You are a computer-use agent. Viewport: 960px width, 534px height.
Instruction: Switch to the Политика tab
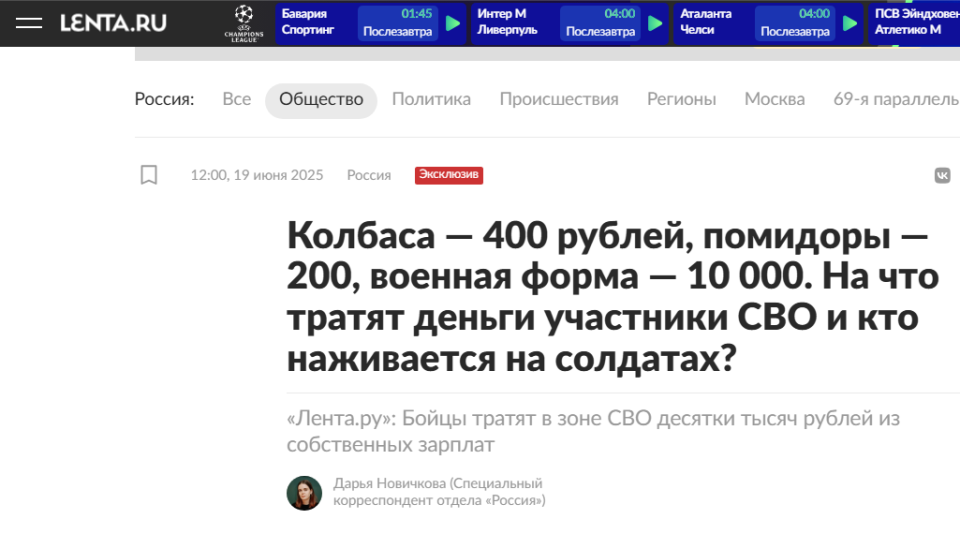coord(431,99)
